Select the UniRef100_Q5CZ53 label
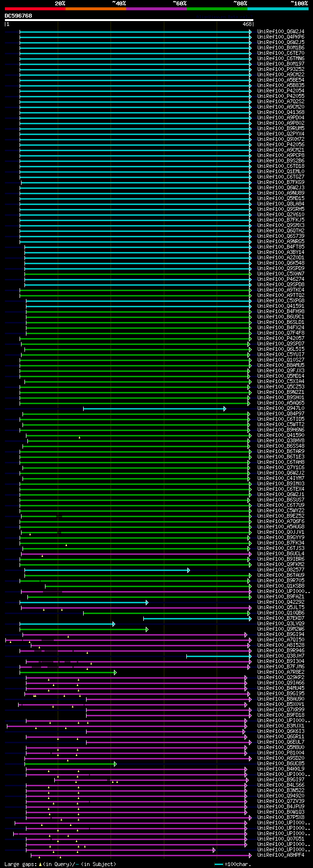 click(281, 387)
